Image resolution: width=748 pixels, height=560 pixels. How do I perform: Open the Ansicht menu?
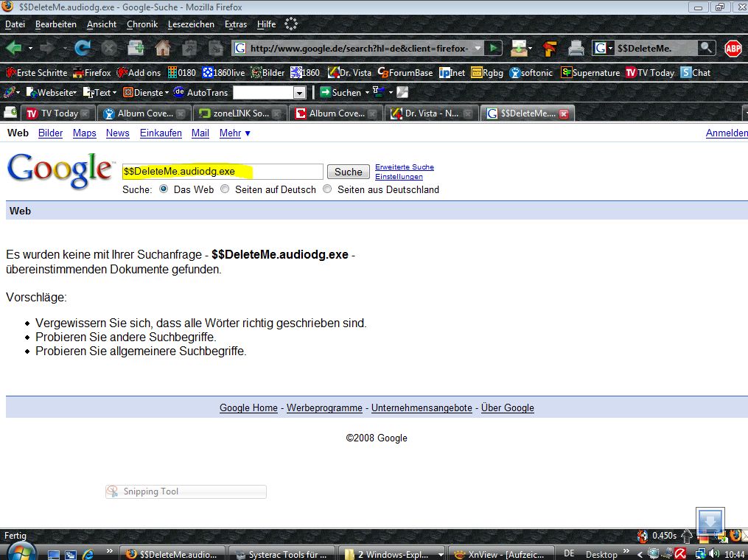coord(102,24)
